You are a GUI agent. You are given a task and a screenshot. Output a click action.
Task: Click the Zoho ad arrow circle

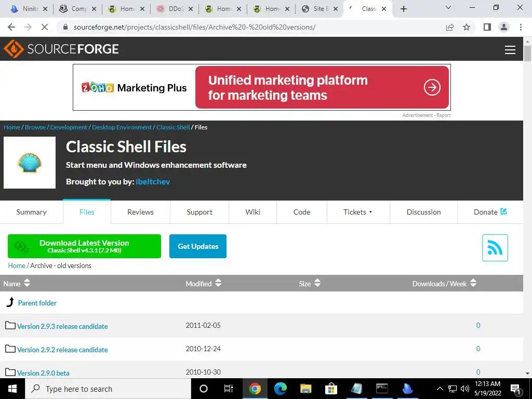click(x=432, y=87)
